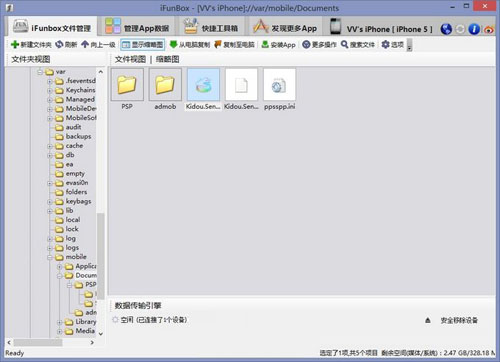Select the ea folder in tree

click(x=69, y=164)
